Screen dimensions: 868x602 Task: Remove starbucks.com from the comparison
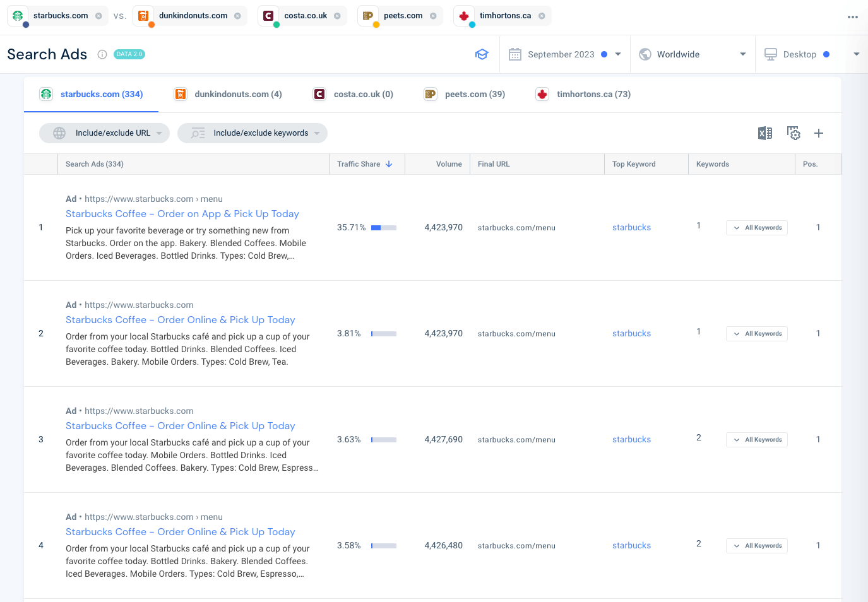tap(98, 16)
